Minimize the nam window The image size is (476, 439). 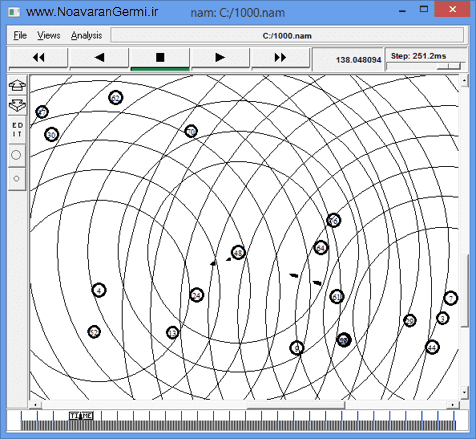(402, 11)
